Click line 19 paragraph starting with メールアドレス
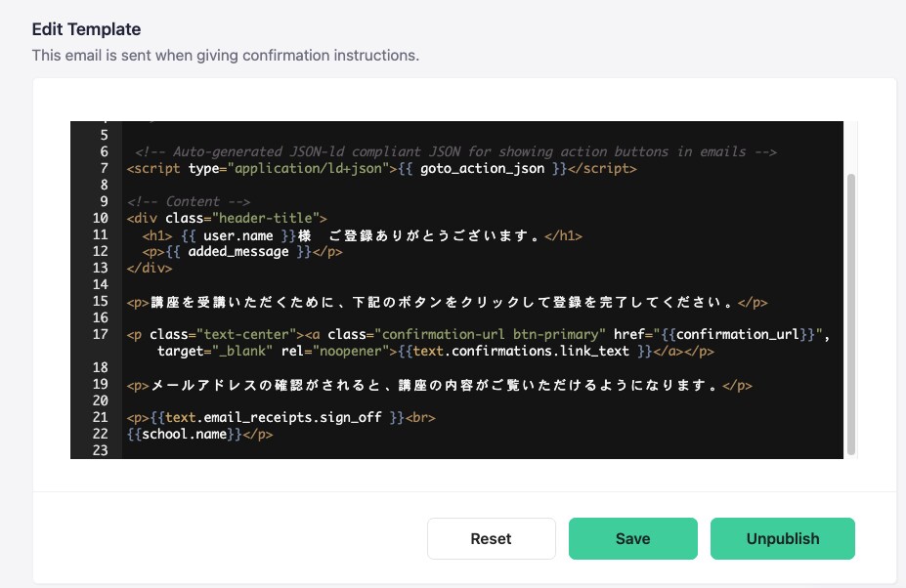This screenshot has height=588, width=906. [439, 385]
